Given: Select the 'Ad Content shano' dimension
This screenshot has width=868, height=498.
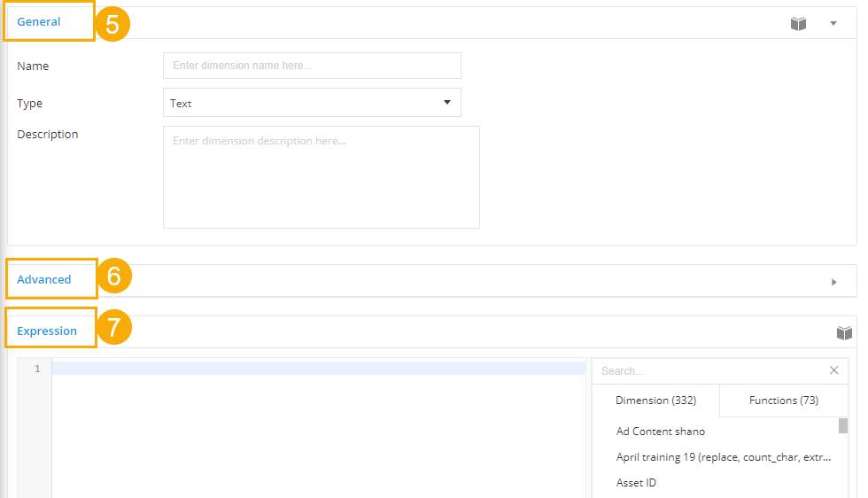Looking at the screenshot, I should pos(661,431).
